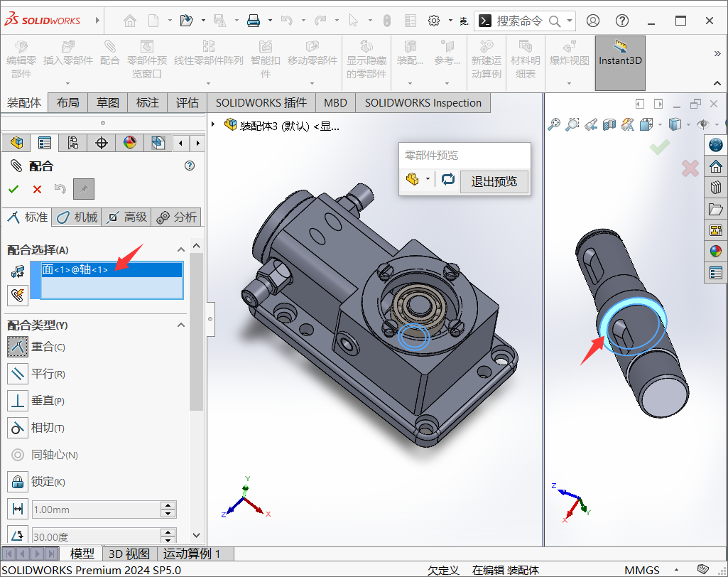Expand the 配合选择(A) section header
Screen dimensions: 728x577
[x=181, y=250]
